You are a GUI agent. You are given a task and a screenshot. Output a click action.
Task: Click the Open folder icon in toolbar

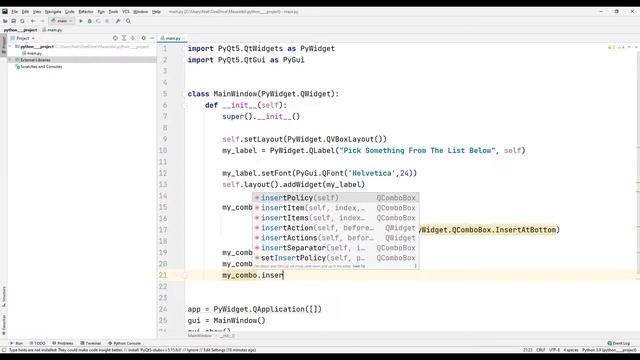click(5, 21)
